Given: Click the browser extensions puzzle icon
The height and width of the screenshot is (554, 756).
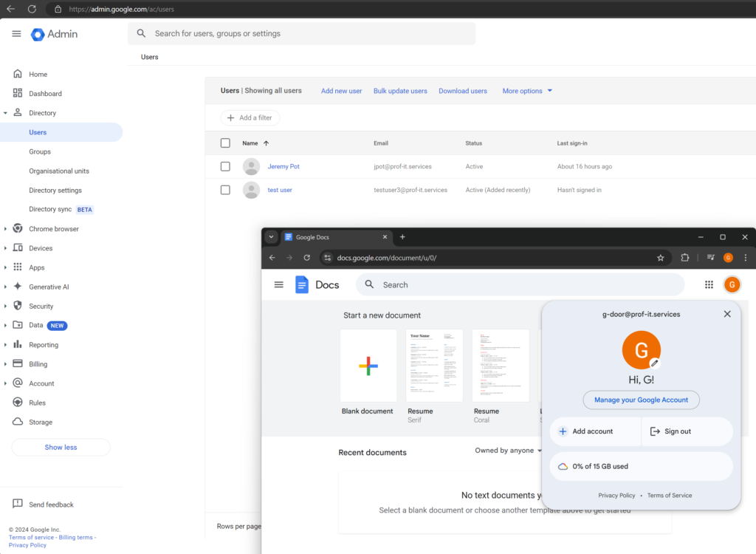Looking at the screenshot, I should 685,258.
